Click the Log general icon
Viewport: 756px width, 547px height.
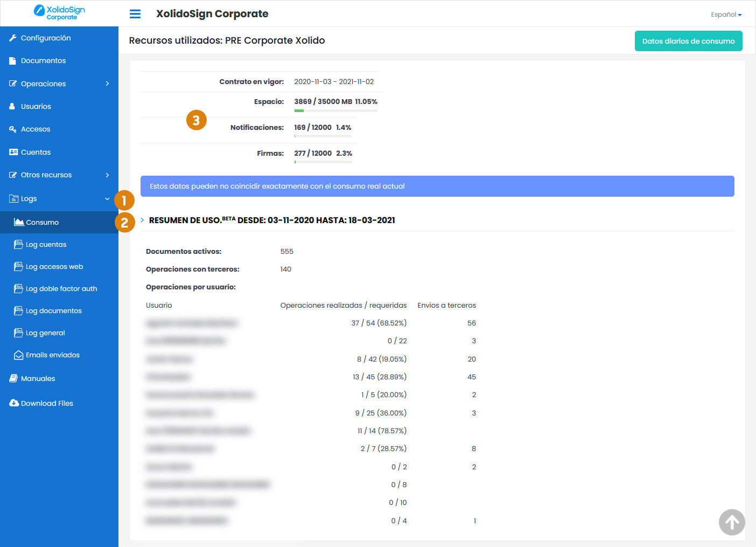click(x=18, y=333)
